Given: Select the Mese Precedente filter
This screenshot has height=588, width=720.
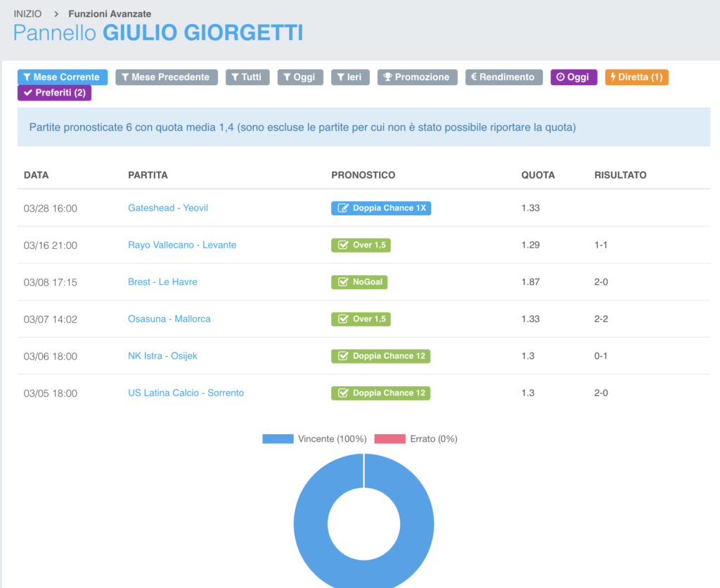Looking at the screenshot, I should tap(167, 77).
